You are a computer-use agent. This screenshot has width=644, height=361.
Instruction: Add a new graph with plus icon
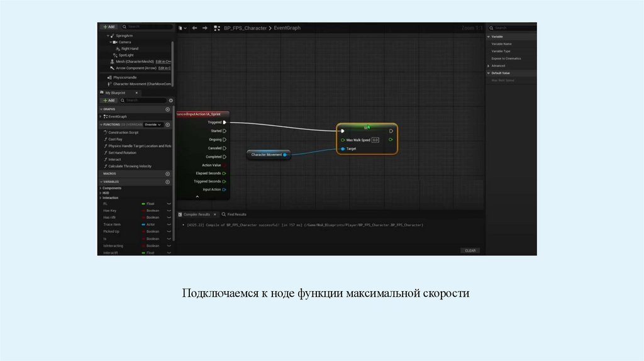click(x=167, y=109)
